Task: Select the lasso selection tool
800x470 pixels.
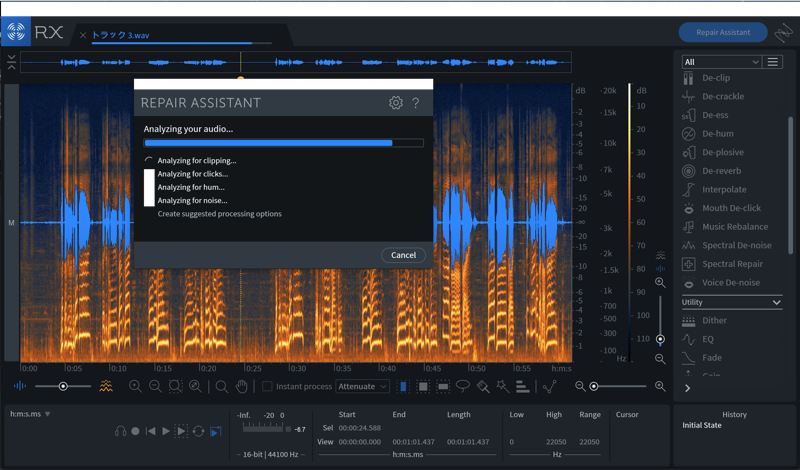Action: (x=463, y=386)
